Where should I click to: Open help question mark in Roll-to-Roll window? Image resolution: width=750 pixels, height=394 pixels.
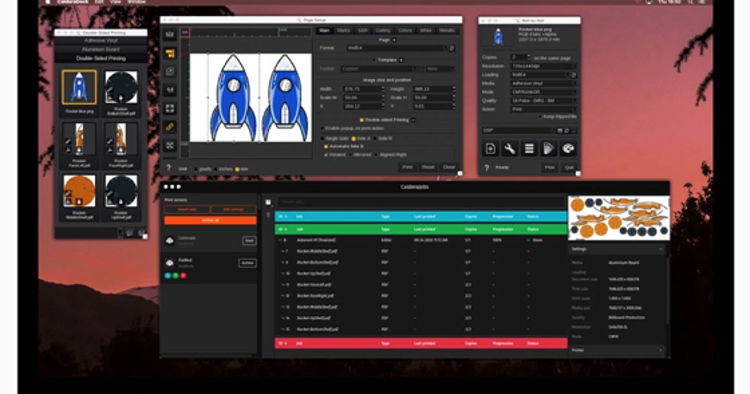[486, 167]
